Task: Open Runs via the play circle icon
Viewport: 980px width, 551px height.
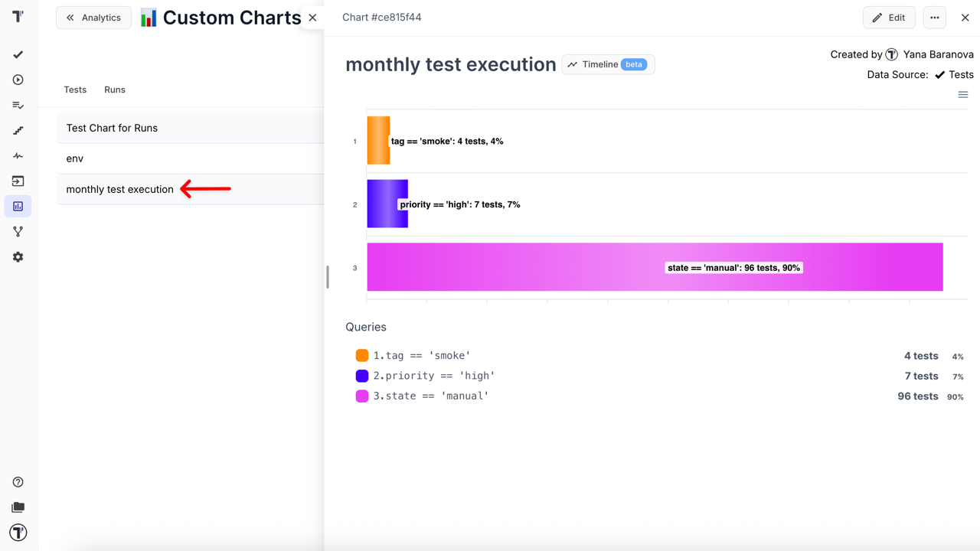Action: (18, 80)
